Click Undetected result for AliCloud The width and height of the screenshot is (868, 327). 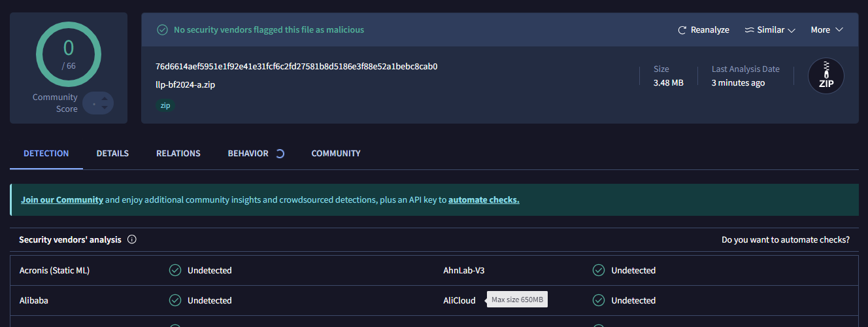[x=633, y=300]
